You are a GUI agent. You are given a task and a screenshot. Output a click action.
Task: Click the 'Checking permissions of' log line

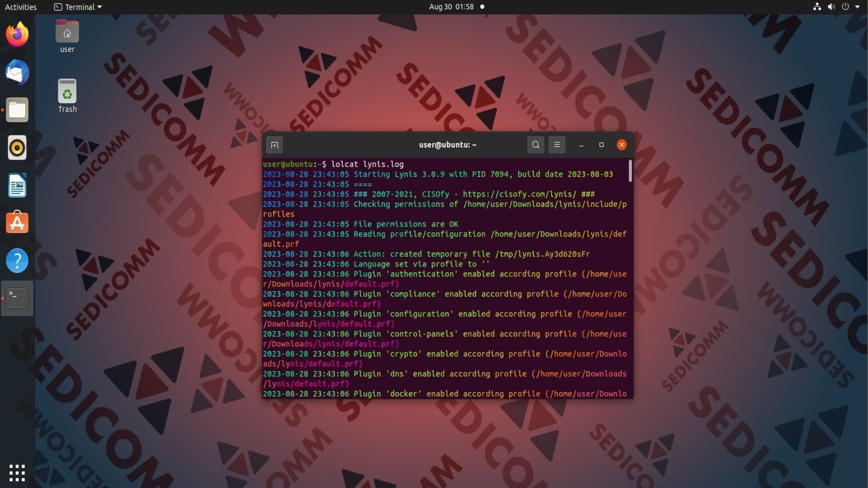[444, 209]
